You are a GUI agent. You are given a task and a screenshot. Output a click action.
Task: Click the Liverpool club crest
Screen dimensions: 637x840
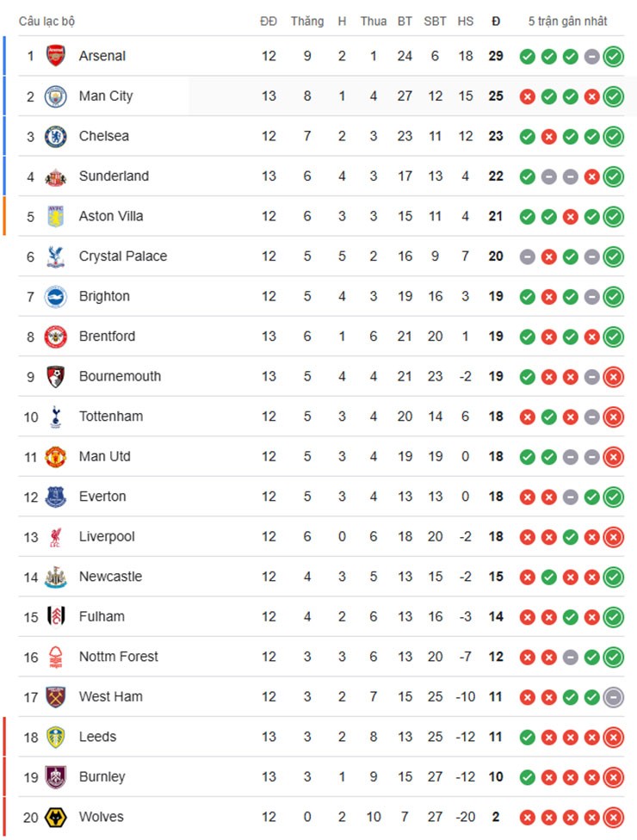tap(56, 537)
